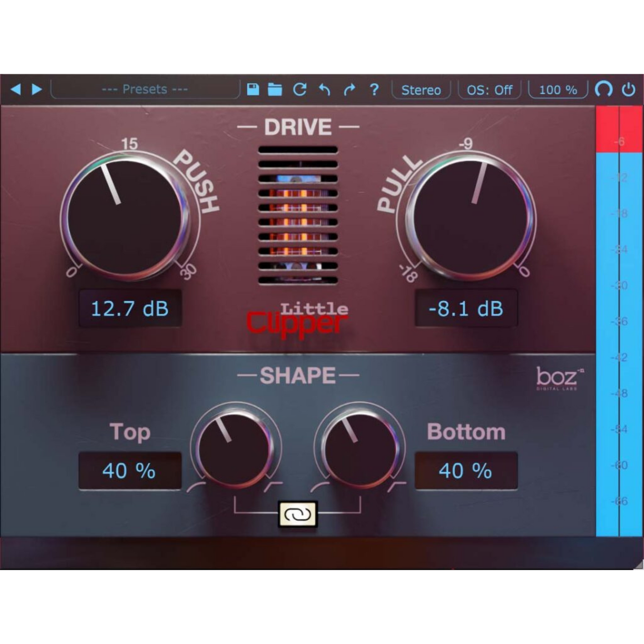
Task: Click the reset/reload circular arrow icon
Action: pyautogui.click(x=299, y=90)
